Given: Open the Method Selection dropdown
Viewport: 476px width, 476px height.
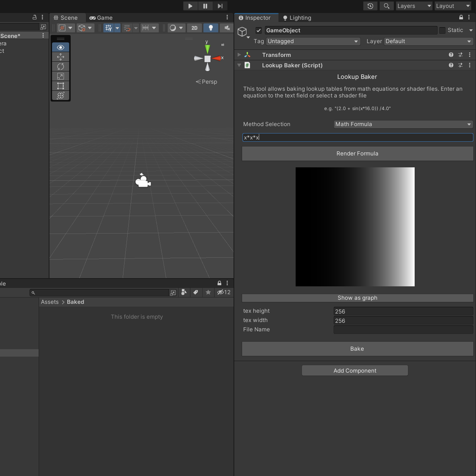Looking at the screenshot, I should coord(403,124).
